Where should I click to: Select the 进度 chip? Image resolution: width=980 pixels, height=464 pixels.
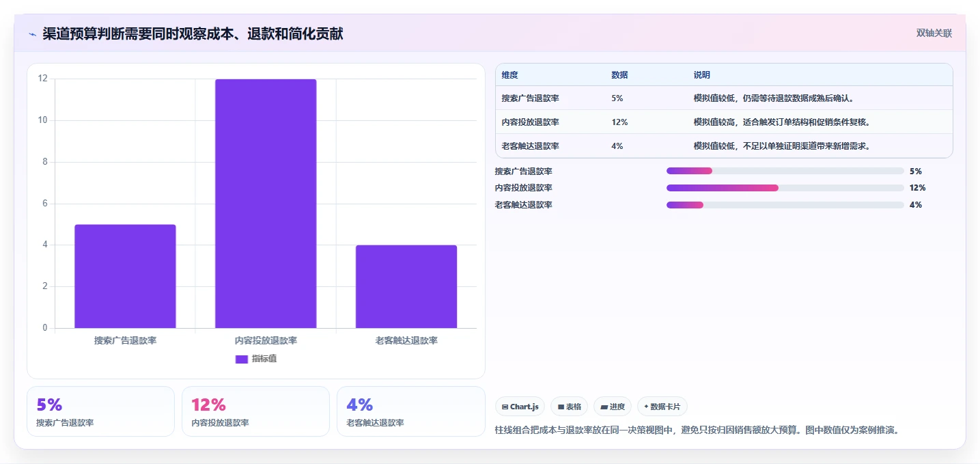point(613,407)
